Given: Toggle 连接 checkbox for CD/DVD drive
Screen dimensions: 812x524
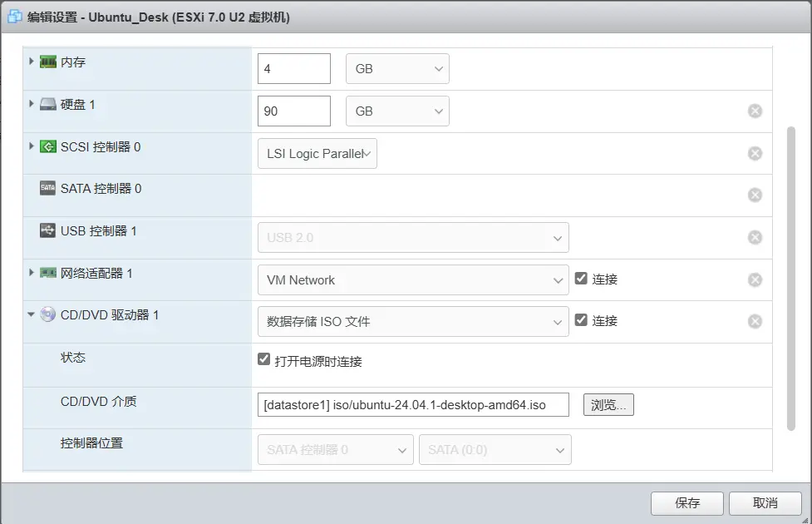Looking at the screenshot, I should click(582, 320).
